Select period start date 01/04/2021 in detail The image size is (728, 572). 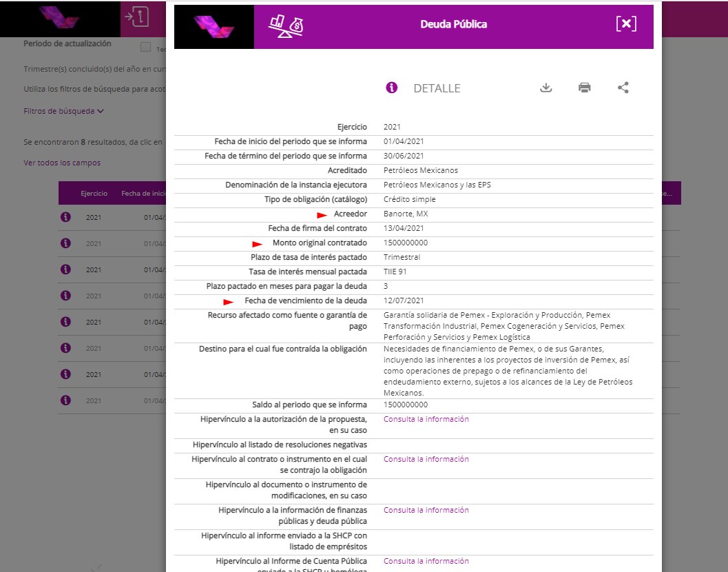tap(404, 141)
